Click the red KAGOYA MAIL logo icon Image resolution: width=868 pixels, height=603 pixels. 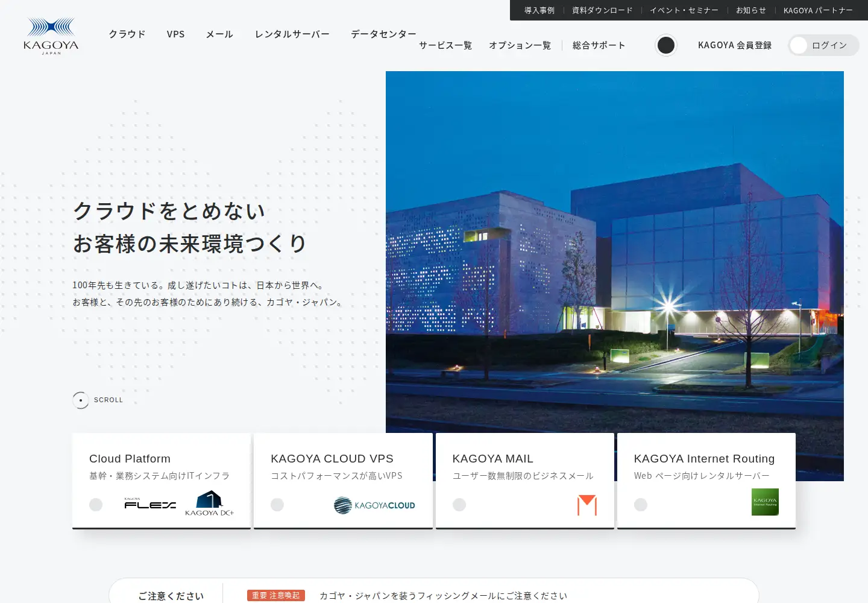587,505
